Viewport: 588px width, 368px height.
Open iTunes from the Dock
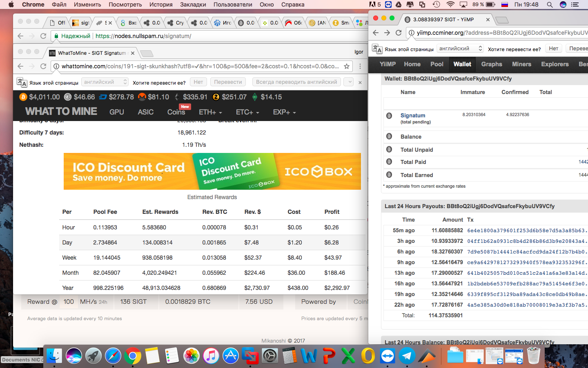point(211,356)
